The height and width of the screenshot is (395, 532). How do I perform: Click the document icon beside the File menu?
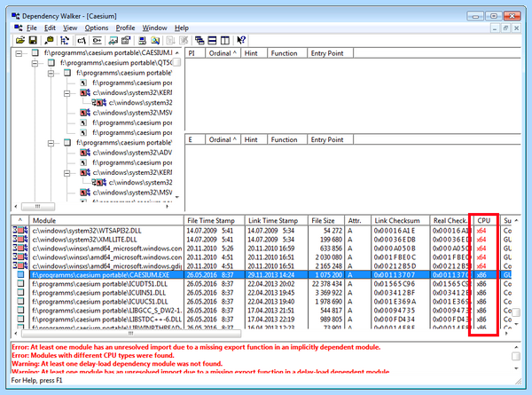(19, 28)
